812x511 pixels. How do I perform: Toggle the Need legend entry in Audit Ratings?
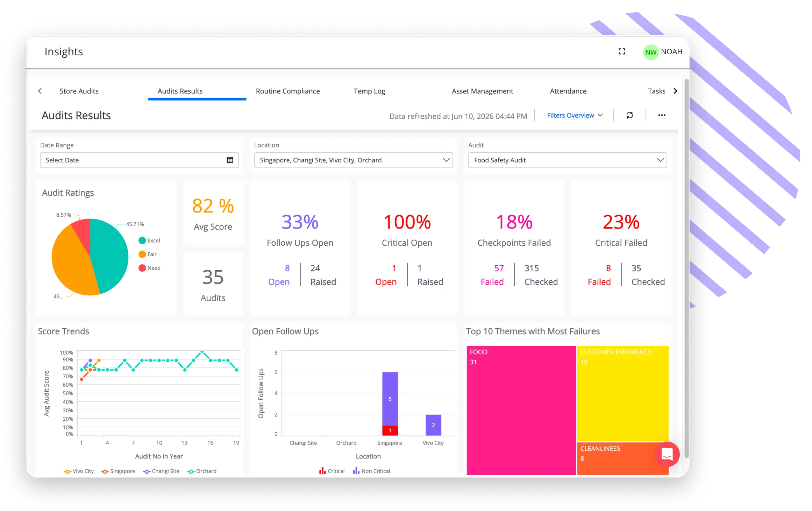click(x=149, y=268)
